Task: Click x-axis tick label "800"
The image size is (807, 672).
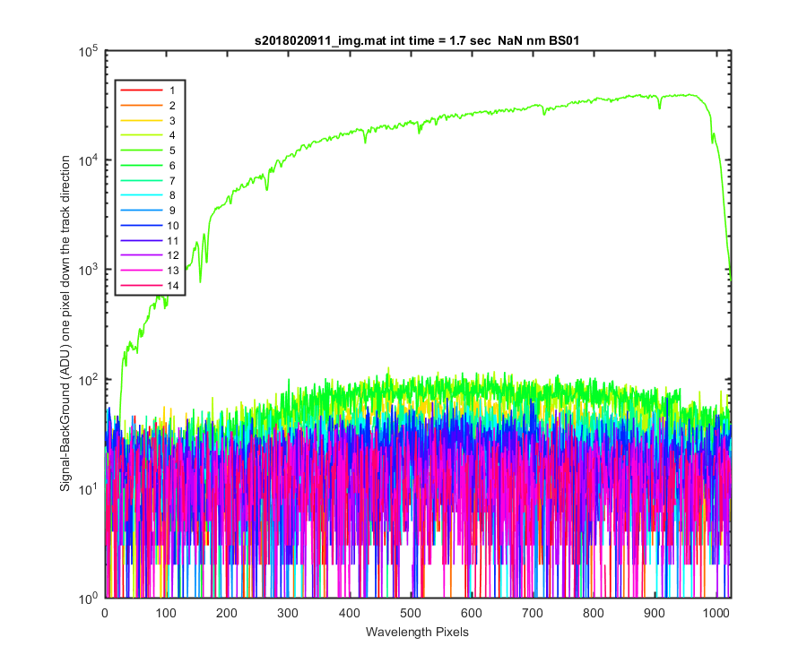Action: pos(594,614)
